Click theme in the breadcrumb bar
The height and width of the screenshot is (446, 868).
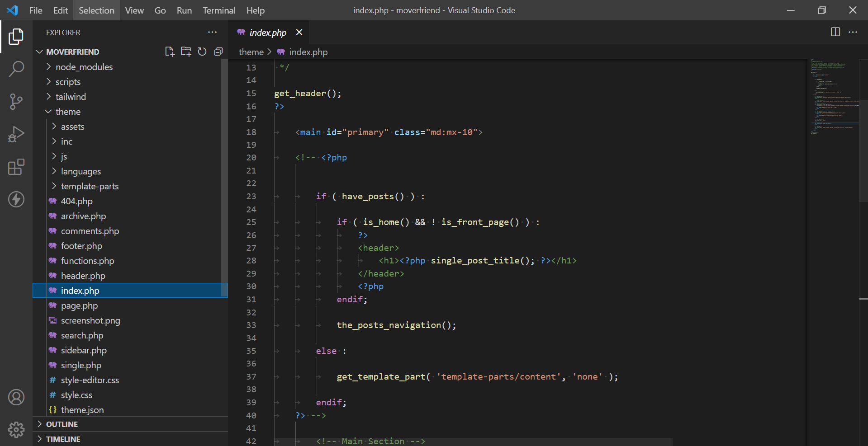[251, 52]
